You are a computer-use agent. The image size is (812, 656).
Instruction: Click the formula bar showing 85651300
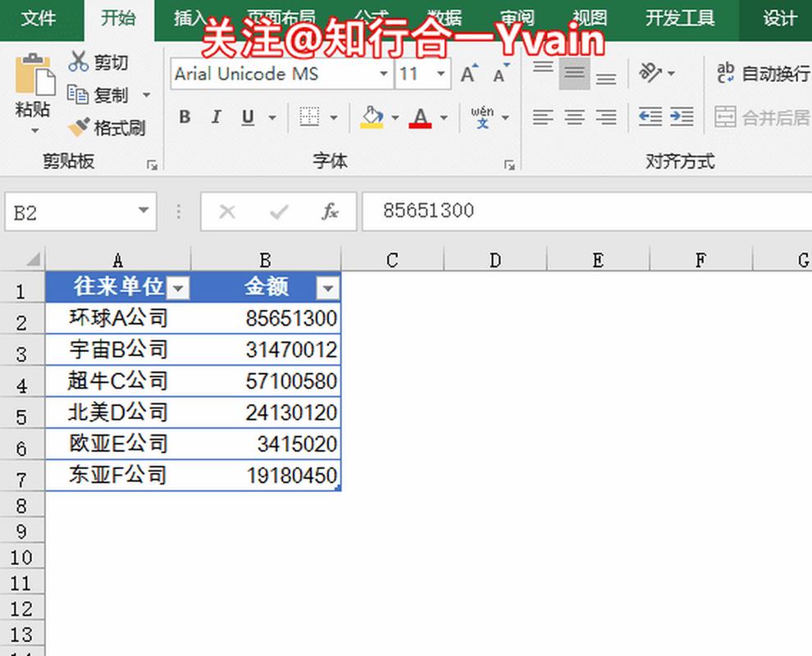tap(586, 212)
